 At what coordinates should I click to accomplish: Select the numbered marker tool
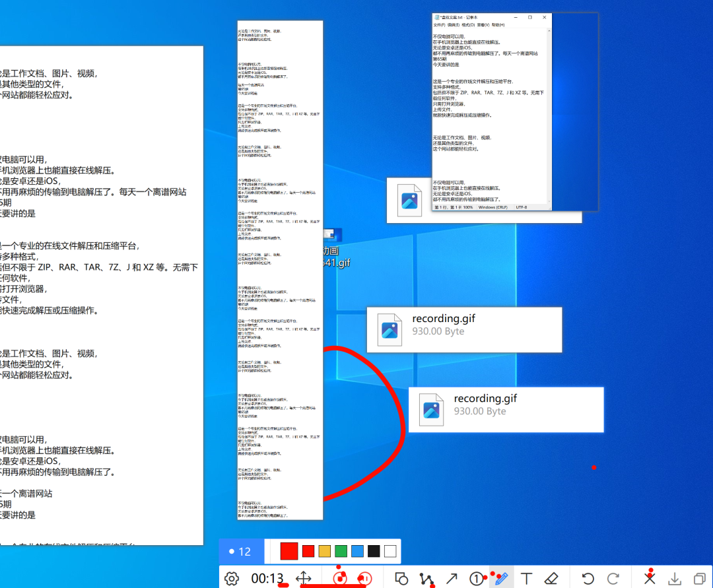(x=477, y=578)
